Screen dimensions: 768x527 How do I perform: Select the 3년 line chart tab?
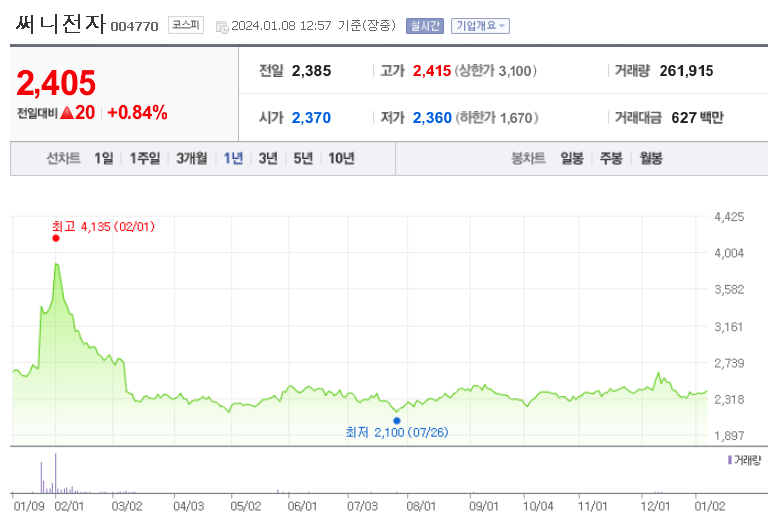click(x=268, y=158)
